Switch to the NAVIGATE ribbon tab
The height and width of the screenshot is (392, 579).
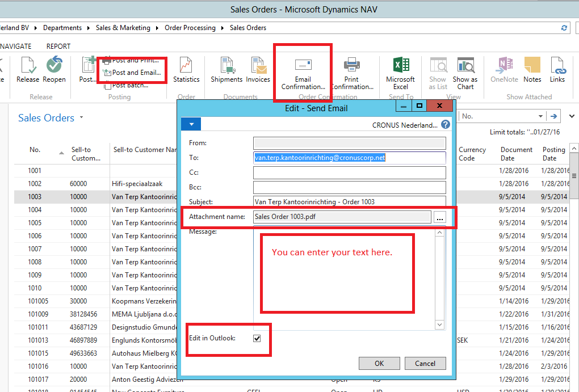click(15, 47)
